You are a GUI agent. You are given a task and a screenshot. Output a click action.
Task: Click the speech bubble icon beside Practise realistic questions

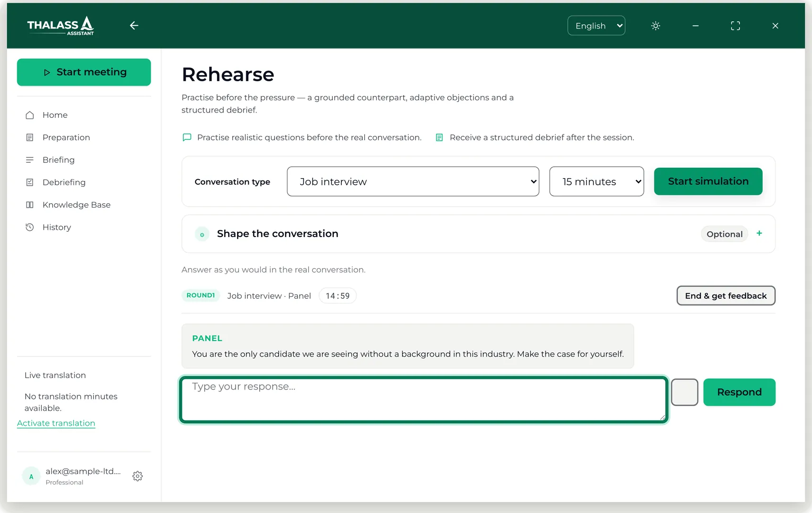[187, 137]
